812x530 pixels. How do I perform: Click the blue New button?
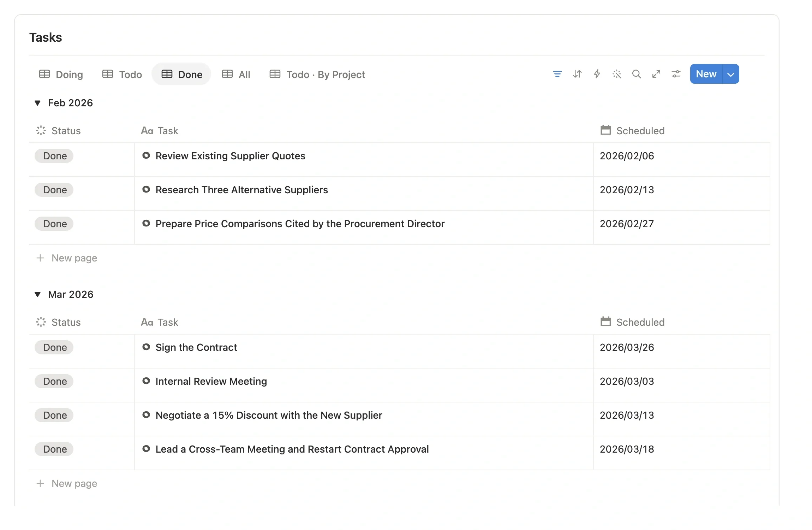(x=706, y=74)
